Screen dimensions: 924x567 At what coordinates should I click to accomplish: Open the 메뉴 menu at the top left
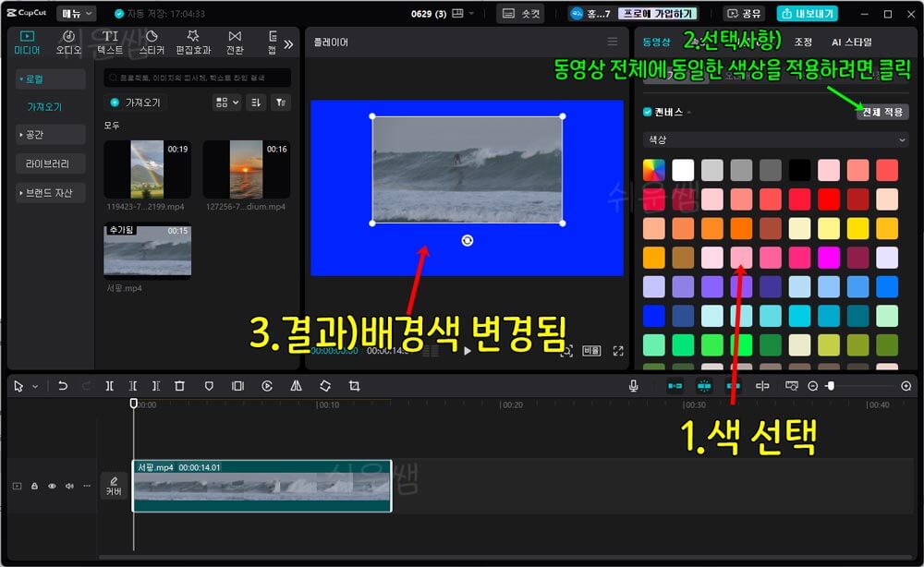[74, 13]
